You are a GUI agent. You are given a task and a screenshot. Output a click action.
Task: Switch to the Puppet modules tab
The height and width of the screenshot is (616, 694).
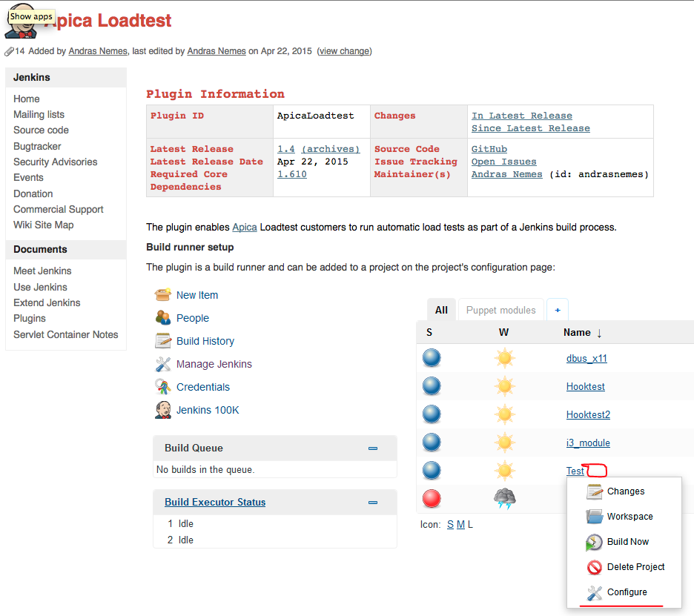tap(500, 310)
